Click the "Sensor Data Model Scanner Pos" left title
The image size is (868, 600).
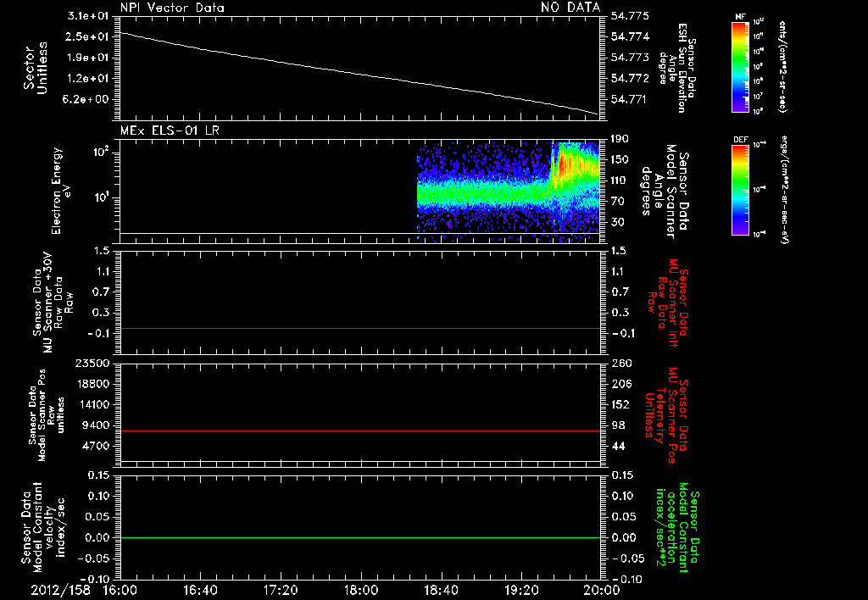pos(37,415)
